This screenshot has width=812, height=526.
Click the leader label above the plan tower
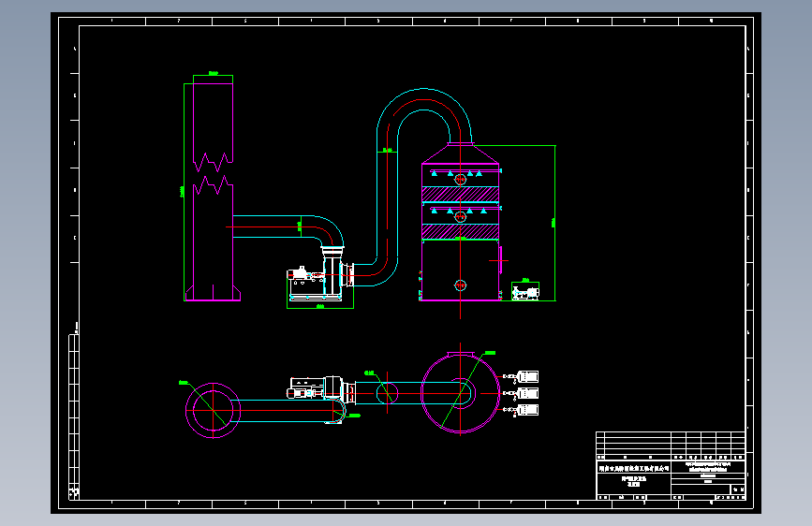coord(490,353)
